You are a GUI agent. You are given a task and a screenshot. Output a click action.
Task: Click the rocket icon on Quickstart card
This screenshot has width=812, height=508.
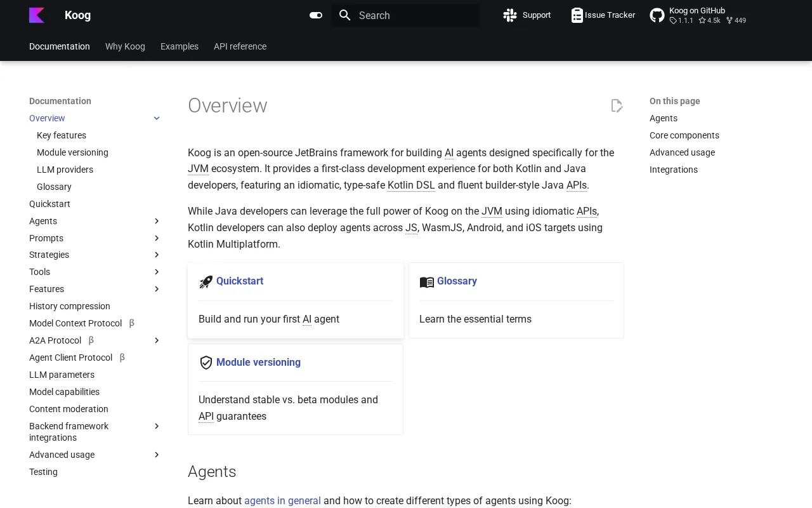[206, 282]
